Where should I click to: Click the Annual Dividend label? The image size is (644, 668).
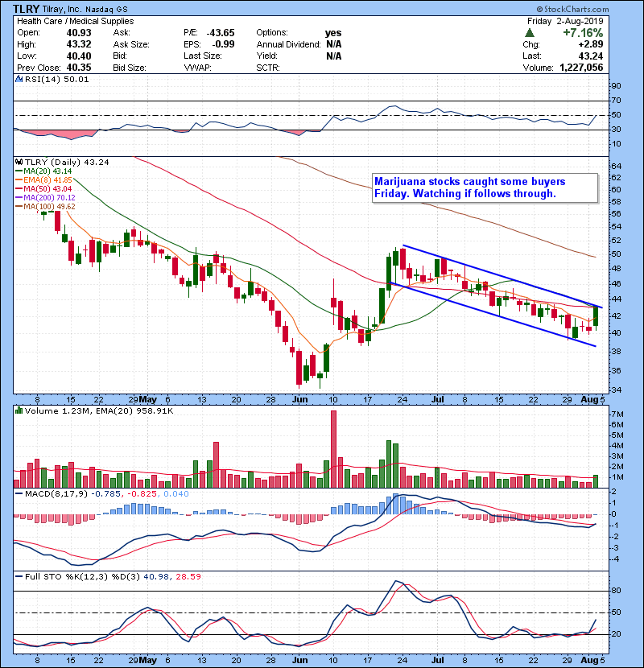pyautogui.click(x=288, y=44)
